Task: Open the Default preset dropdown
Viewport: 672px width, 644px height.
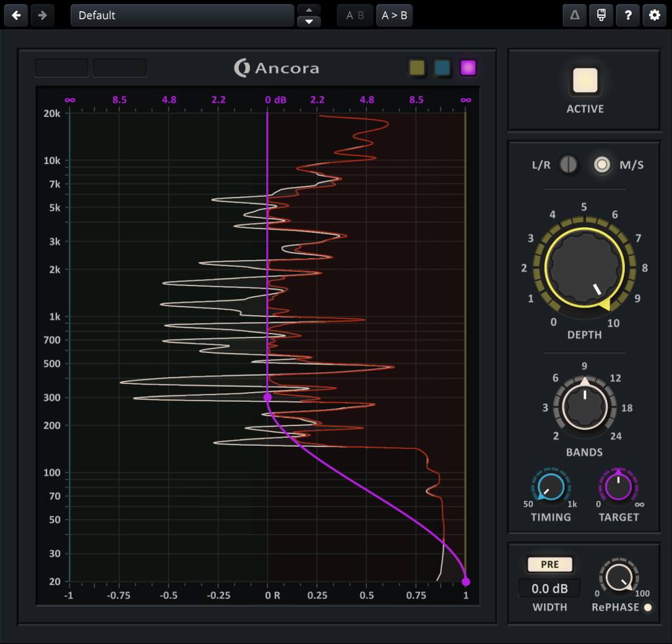Action: coord(182,15)
